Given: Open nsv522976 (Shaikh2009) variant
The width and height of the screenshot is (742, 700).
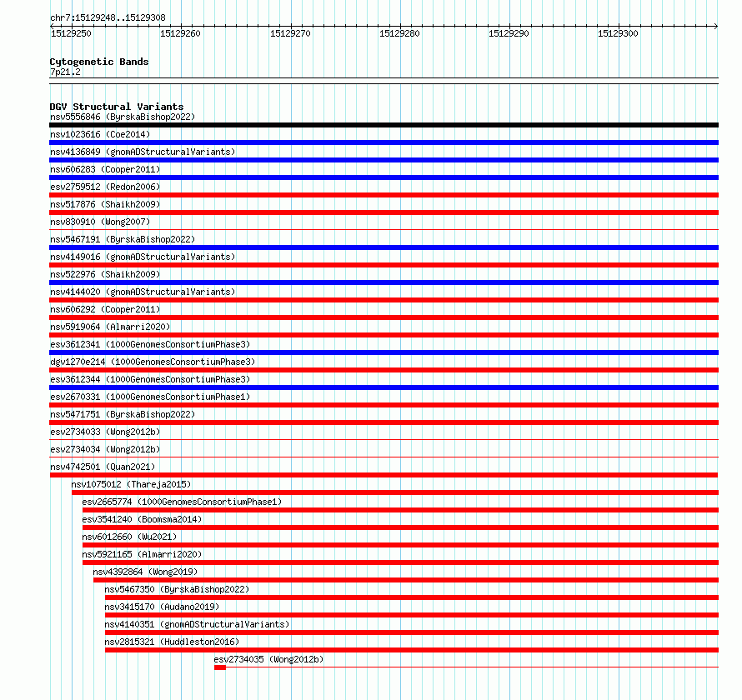Looking at the screenshot, I should tap(105, 274).
